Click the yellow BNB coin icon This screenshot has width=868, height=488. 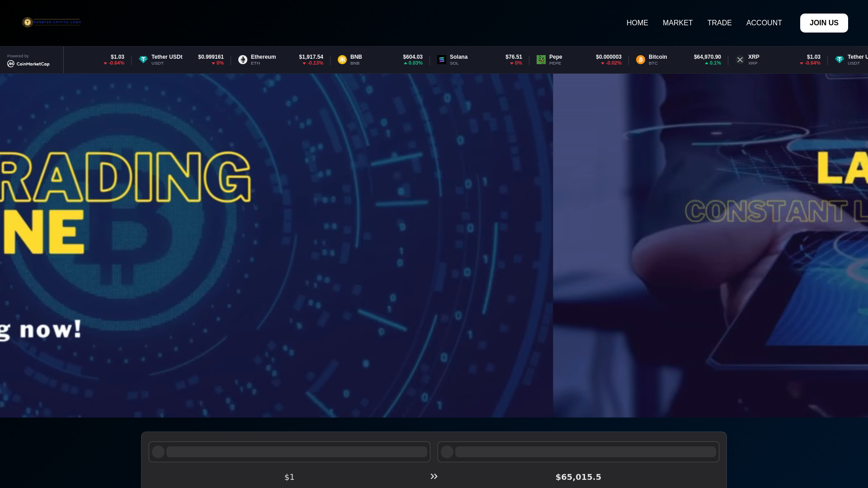pos(342,60)
